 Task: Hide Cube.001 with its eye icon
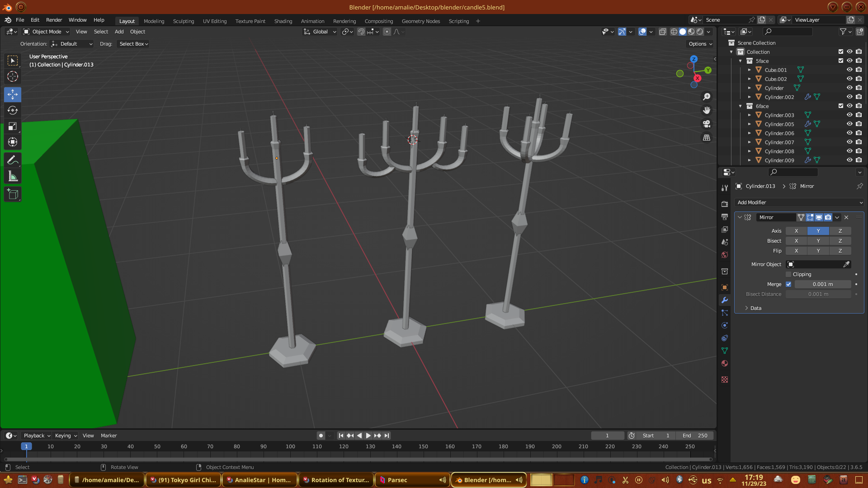coord(849,70)
